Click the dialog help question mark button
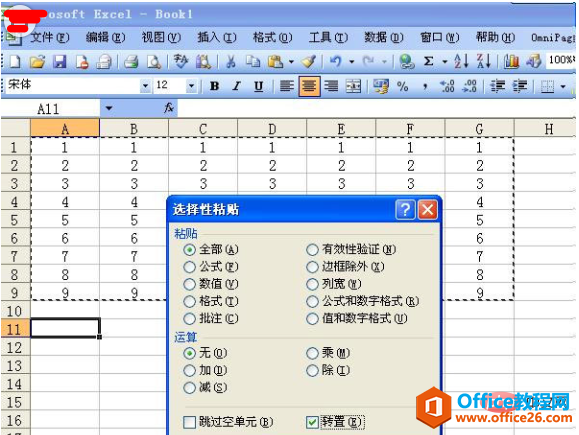Image resolution: width=579 pixels, height=435 pixels. tap(405, 210)
